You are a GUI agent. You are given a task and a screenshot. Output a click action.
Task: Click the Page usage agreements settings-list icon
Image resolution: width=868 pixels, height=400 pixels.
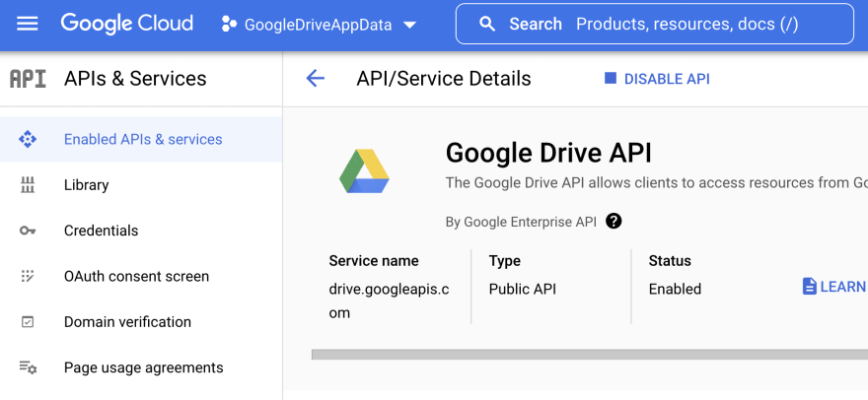[x=28, y=367]
